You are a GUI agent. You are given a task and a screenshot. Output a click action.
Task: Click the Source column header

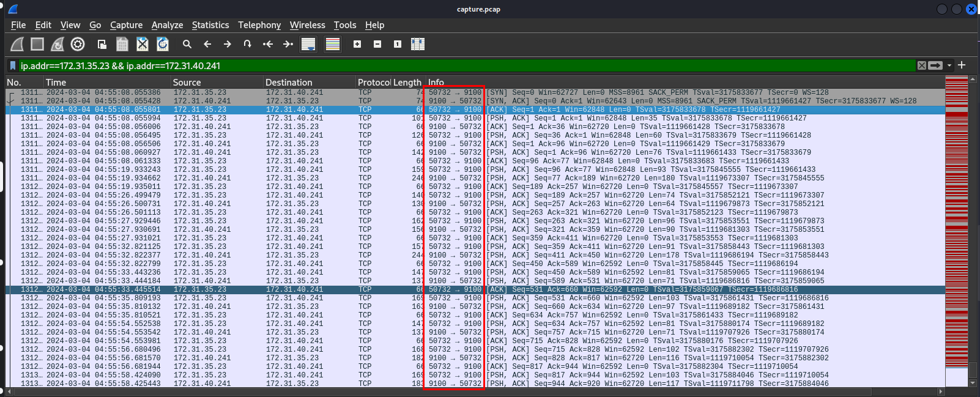[x=187, y=83]
